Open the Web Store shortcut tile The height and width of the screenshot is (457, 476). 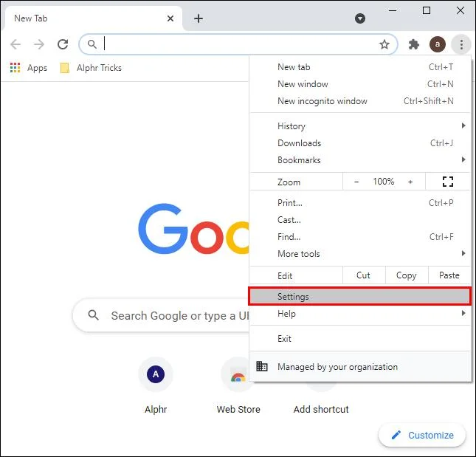(x=238, y=386)
